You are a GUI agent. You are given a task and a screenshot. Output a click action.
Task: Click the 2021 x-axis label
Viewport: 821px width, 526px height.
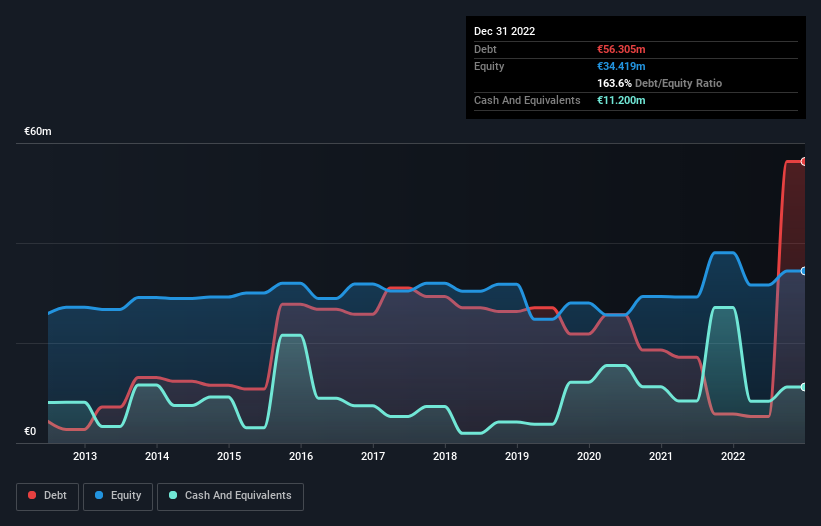661,456
